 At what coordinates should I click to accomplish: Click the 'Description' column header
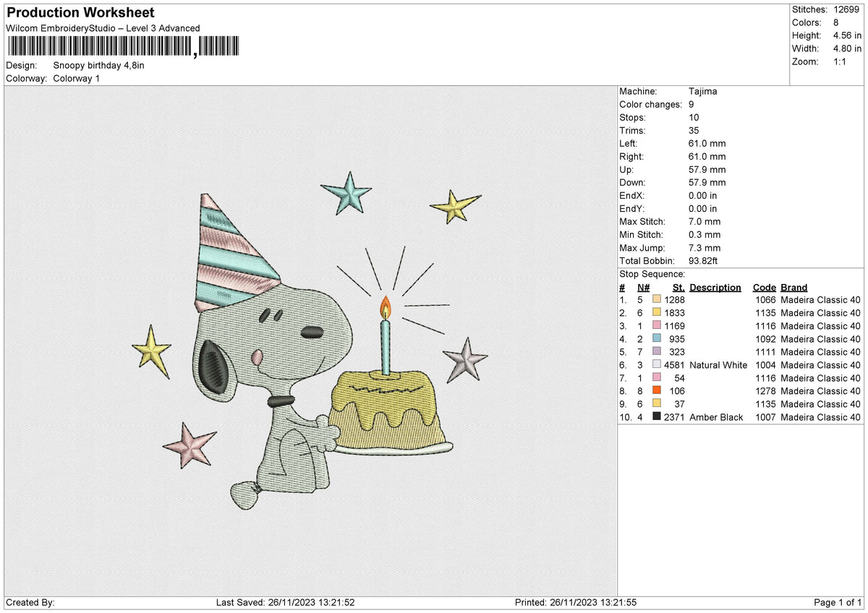coord(715,287)
